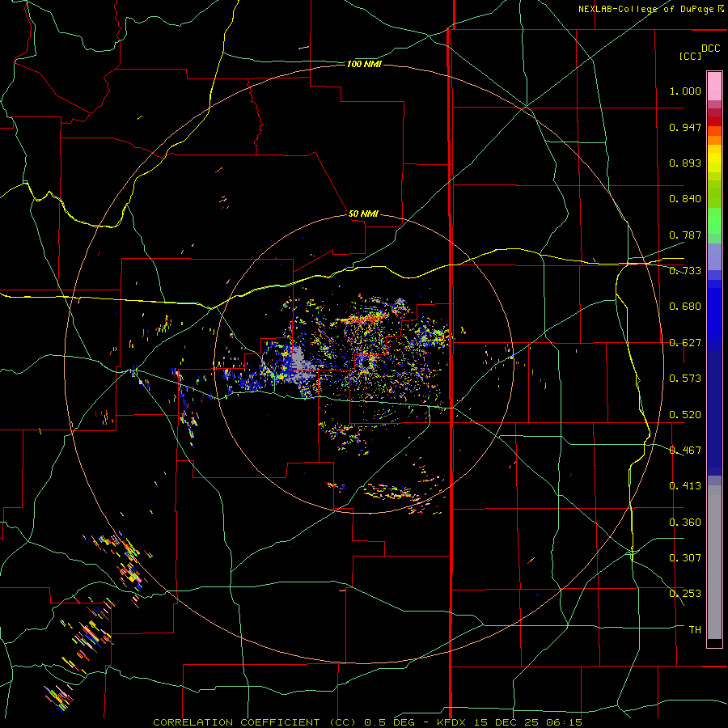Image resolution: width=728 pixels, height=728 pixels.
Task: Click the 0.840 color scale value
Action: pos(685,199)
